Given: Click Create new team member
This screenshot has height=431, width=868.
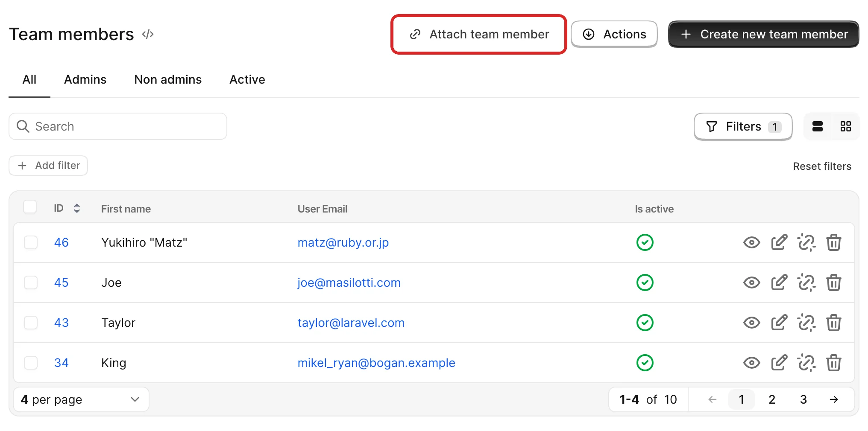Looking at the screenshot, I should (x=764, y=34).
